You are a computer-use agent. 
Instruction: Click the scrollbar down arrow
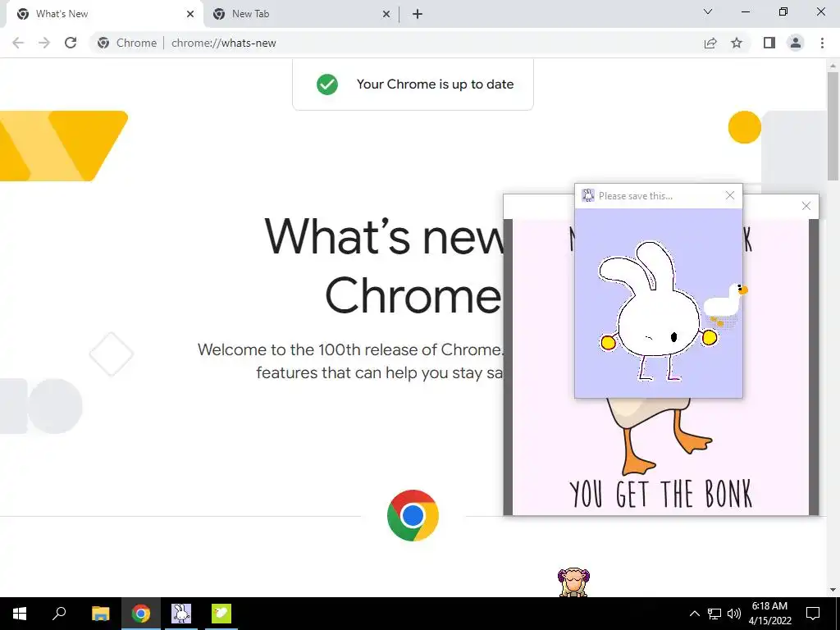click(x=833, y=590)
